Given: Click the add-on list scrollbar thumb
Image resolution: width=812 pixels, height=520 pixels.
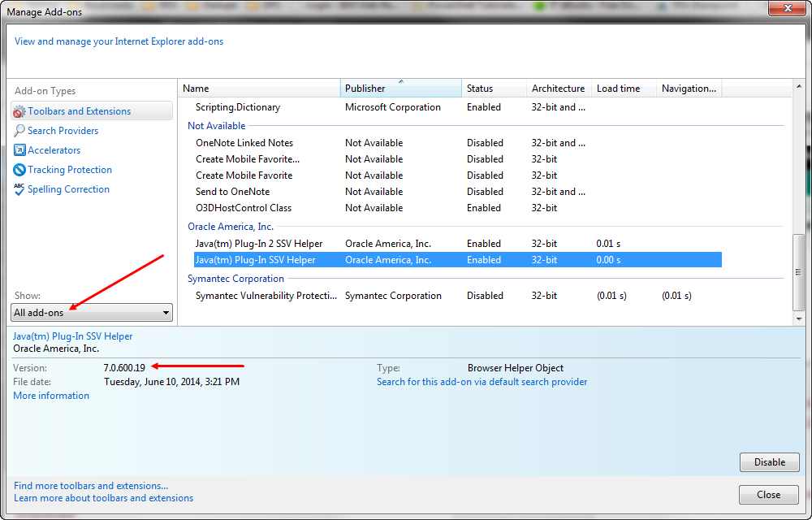Looking at the screenshot, I should click(798, 272).
